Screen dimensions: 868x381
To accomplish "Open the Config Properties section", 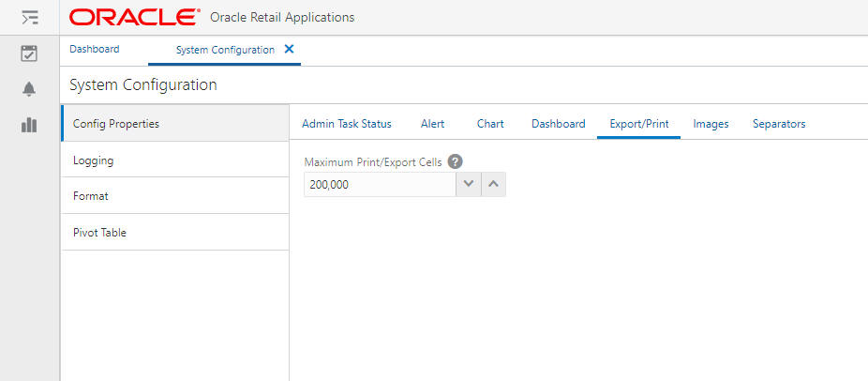I will tap(175, 124).
